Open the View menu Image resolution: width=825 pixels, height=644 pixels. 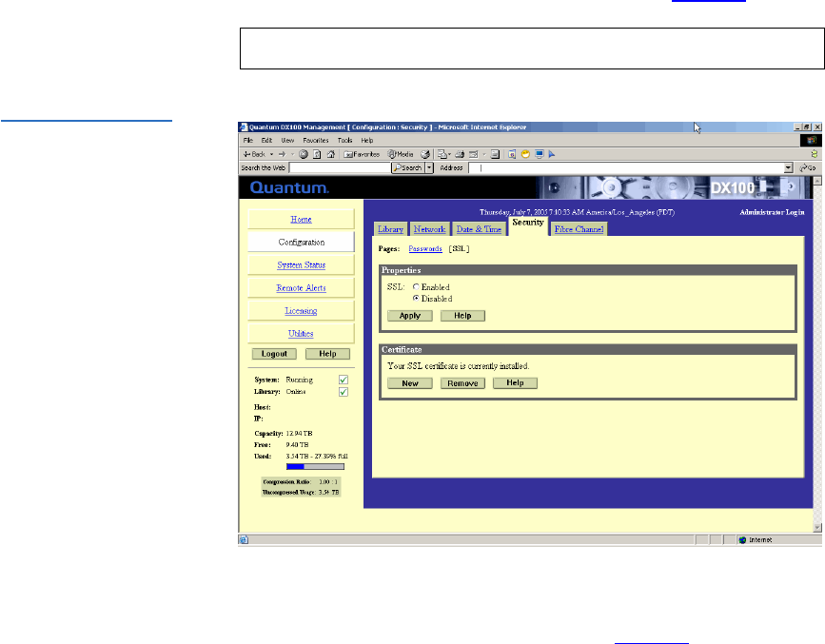pos(287,141)
